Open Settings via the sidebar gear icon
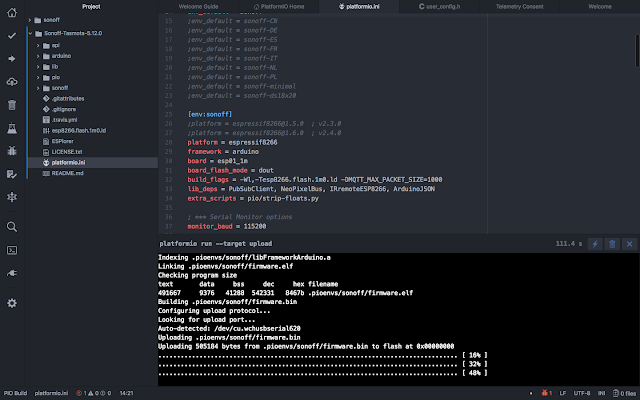Viewport: 640px width, 400px height. 12,303
